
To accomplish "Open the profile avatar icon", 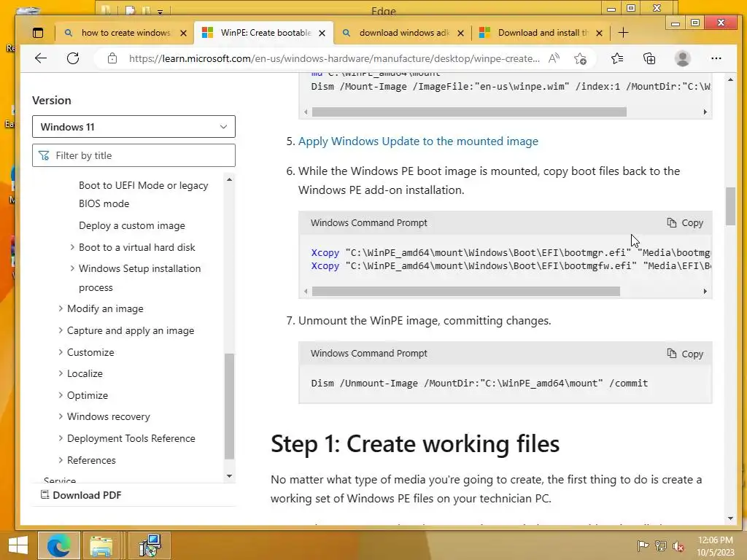I will [x=683, y=58].
